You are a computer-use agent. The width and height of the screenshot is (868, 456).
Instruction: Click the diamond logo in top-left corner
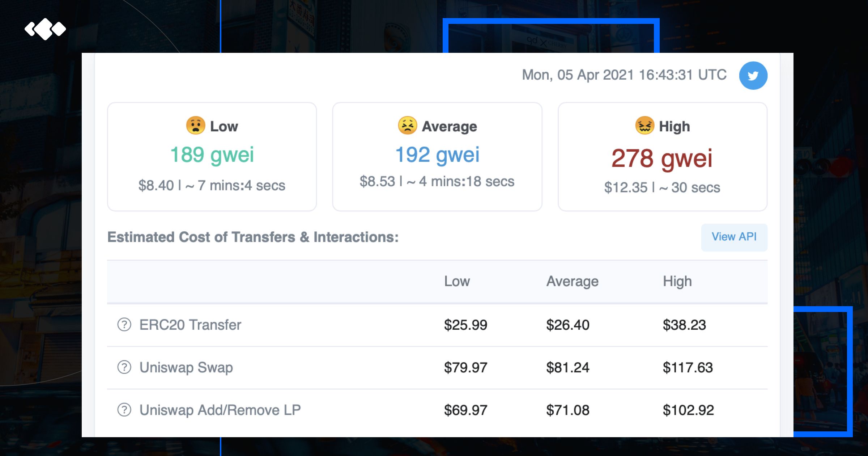(x=45, y=29)
